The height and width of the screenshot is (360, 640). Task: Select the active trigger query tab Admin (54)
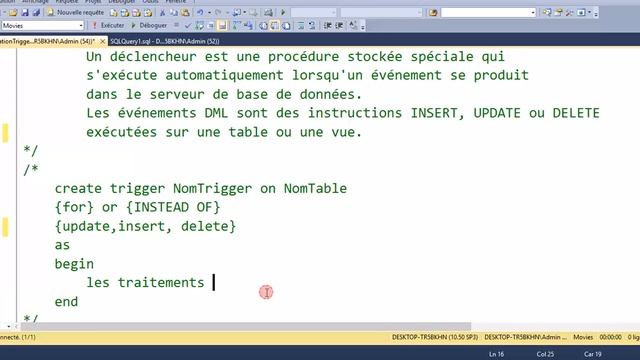coord(47,41)
